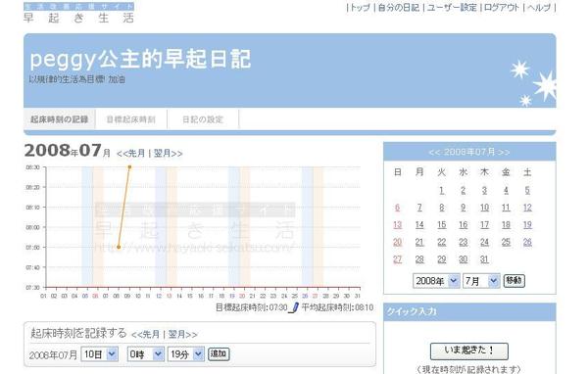Select calendar day 15
Image resolution: width=588 pixels, height=374 pixels.
442,225
